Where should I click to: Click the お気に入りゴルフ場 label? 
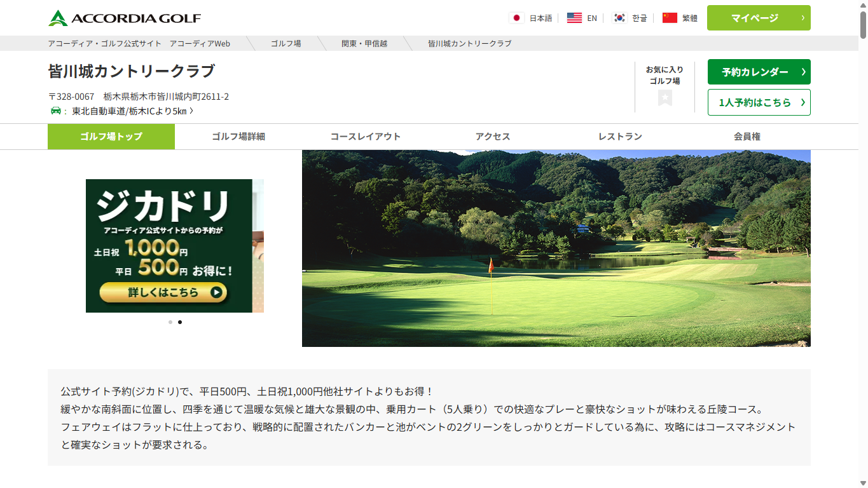[x=665, y=75]
